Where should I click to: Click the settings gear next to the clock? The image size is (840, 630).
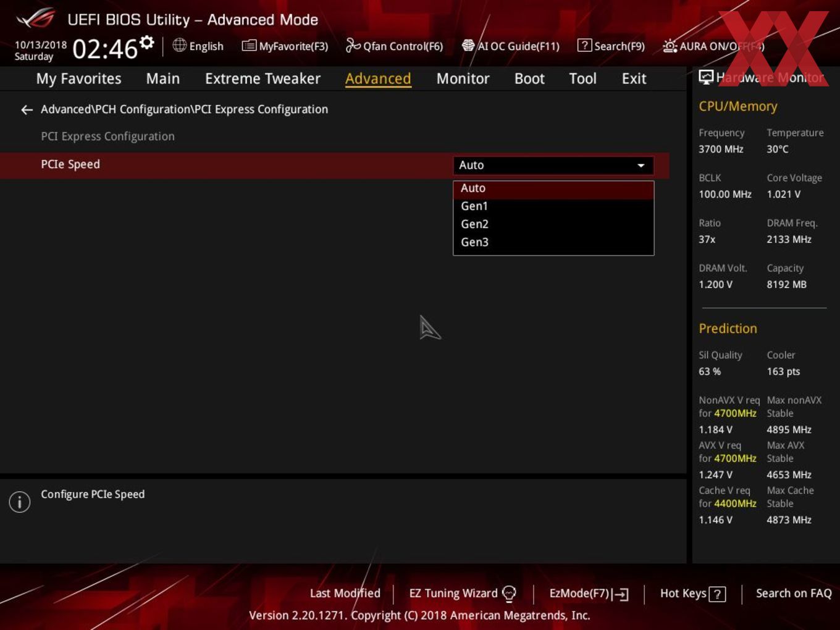click(147, 42)
